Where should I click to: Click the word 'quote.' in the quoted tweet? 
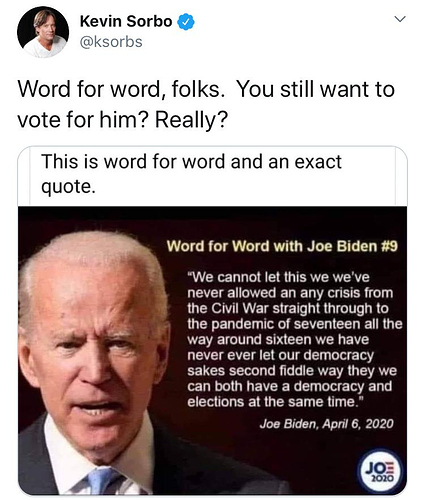point(68,187)
